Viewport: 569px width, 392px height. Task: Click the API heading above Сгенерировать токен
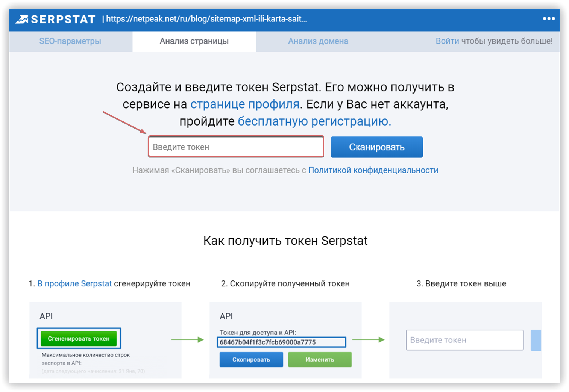[46, 316]
